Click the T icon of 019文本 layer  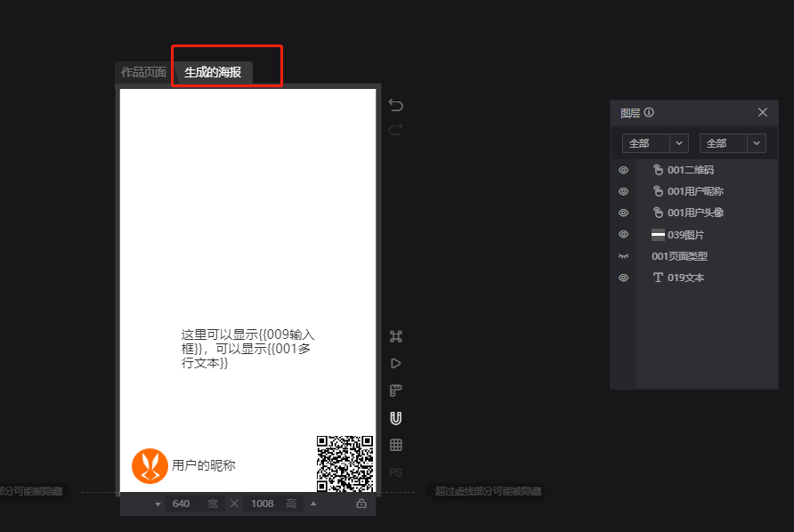click(x=658, y=278)
